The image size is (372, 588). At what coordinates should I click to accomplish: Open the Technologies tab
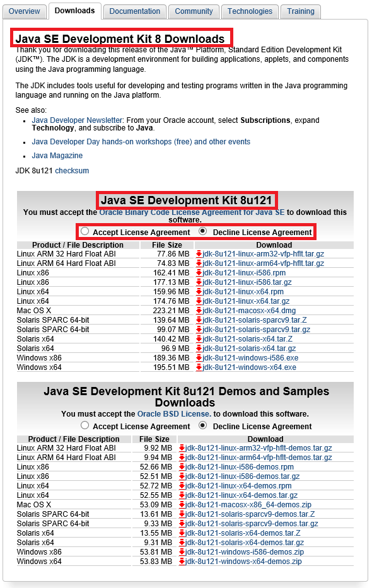click(x=250, y=11)
